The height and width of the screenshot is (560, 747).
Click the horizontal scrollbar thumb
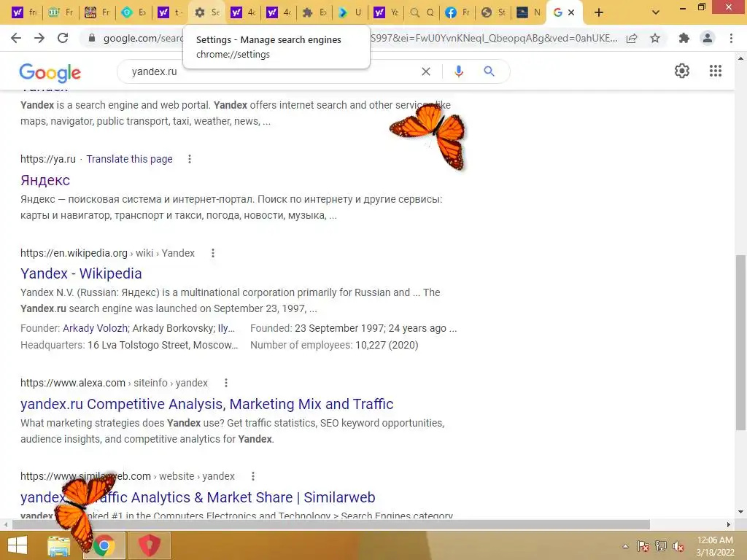331,524
